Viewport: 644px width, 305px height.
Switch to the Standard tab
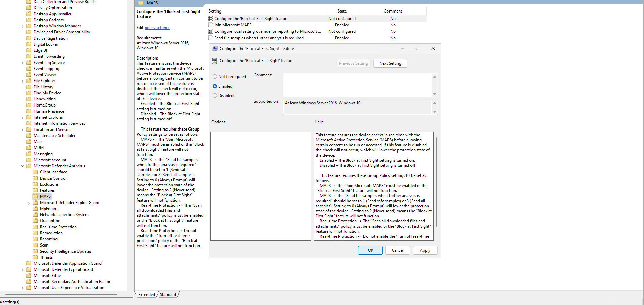click(x=168, y=295)
